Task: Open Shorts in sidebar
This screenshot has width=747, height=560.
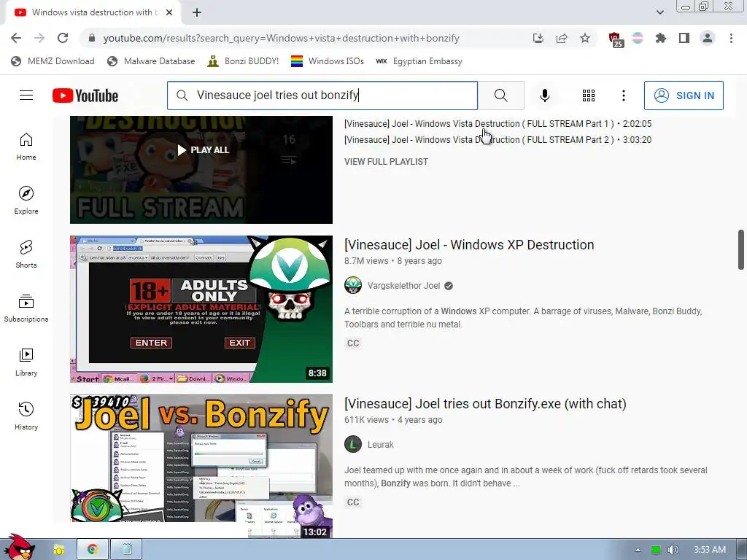Action: [26, 254]
